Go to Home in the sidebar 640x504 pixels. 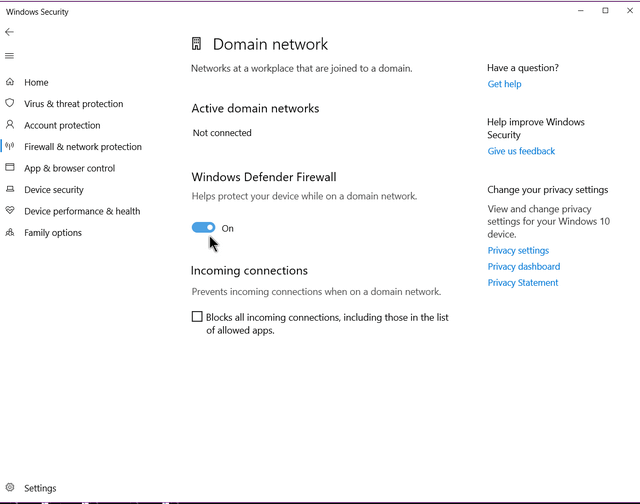pyautogui.click(x=36, y=82)
